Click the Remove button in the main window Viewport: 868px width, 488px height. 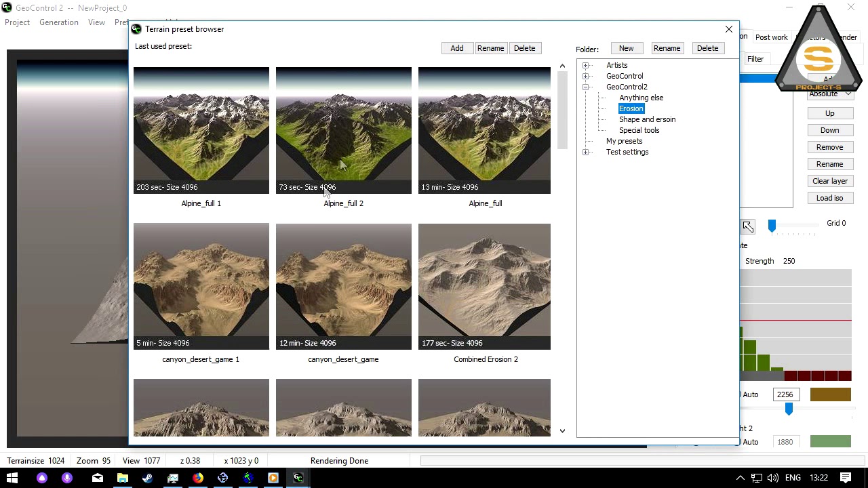tap(830, 147)
